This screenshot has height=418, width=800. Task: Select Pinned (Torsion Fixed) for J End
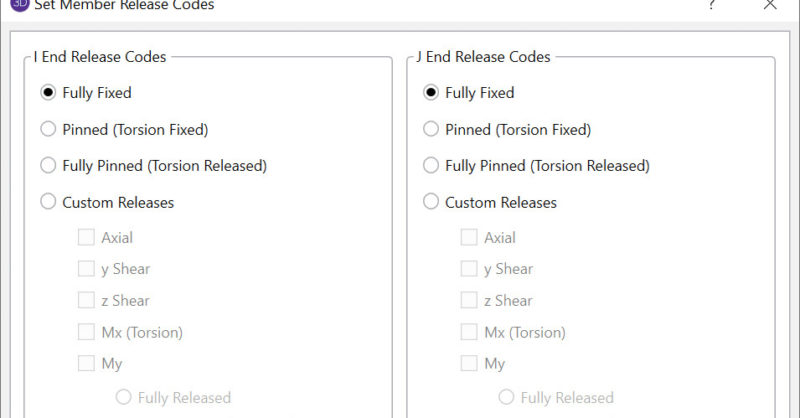tap(431, 129)
